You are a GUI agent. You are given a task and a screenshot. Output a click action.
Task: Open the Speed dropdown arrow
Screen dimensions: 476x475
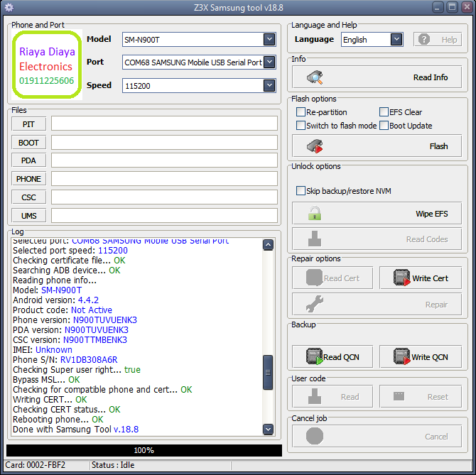click(269, 85)
